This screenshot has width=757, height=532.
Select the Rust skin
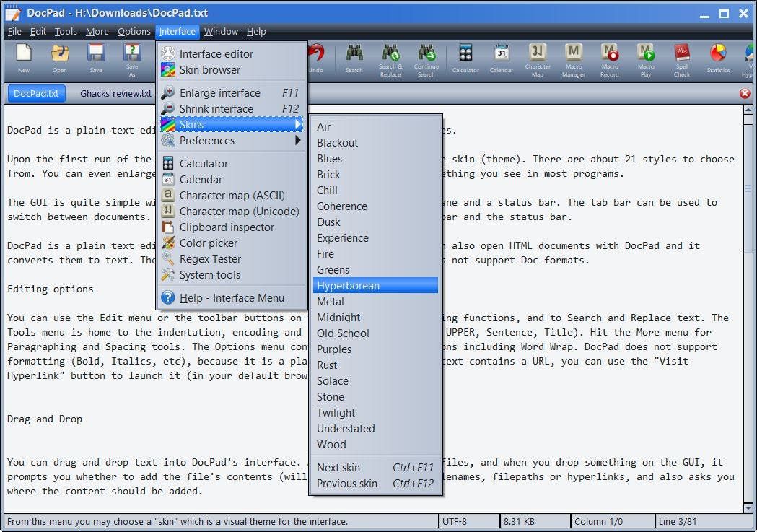(375, 365)
